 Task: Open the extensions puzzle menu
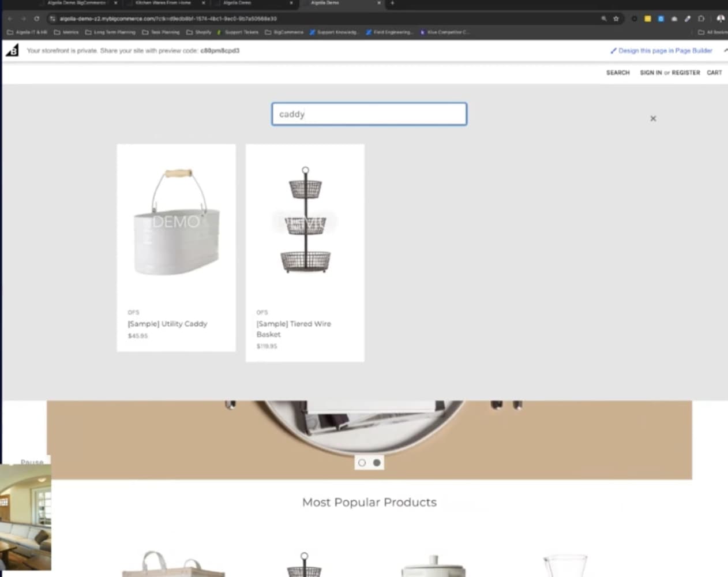tap(701, 18)
